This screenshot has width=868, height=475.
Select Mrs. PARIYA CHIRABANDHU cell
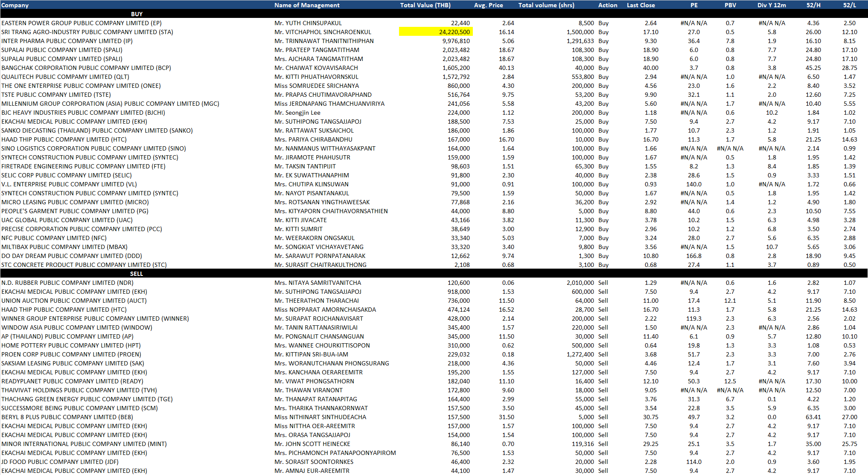313,139
